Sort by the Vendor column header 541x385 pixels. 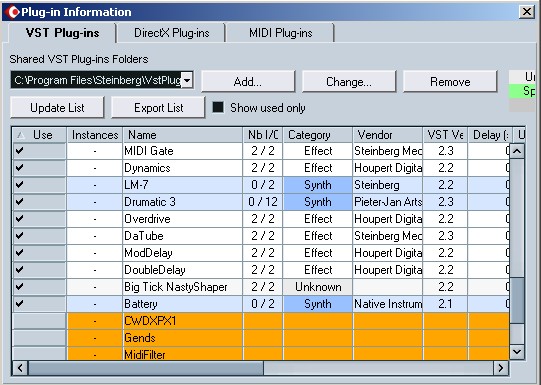pyautogui.click(x=388, y=135)
